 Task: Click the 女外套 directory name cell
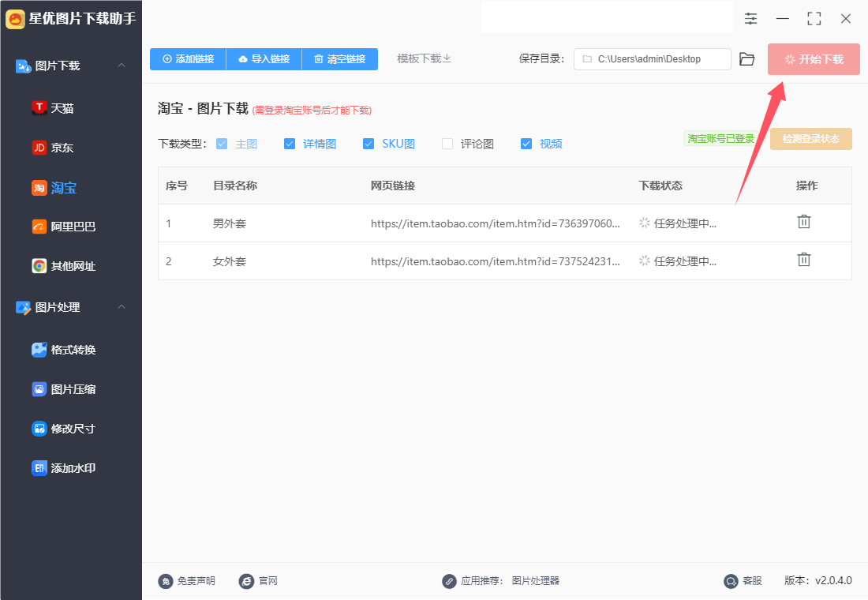coord(230,261)
